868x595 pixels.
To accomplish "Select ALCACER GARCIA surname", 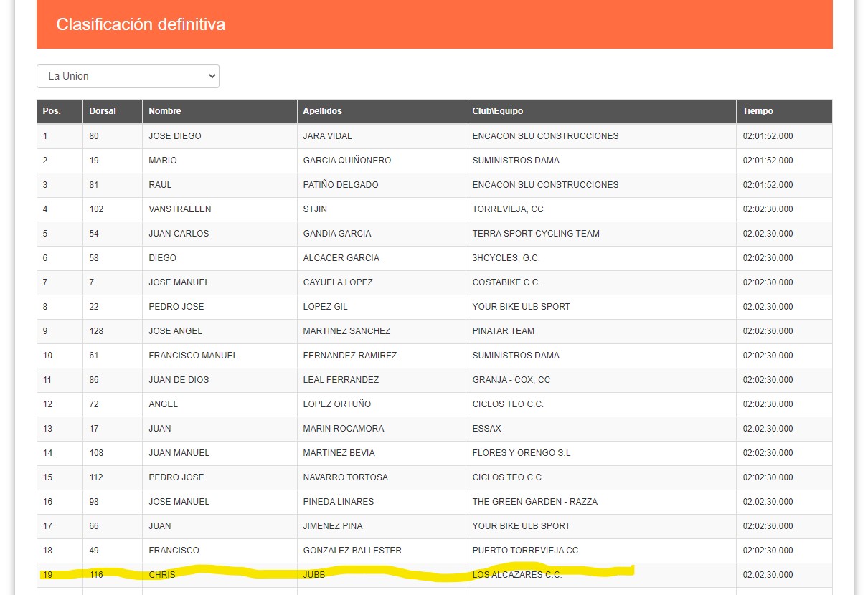I will [341, 258].
